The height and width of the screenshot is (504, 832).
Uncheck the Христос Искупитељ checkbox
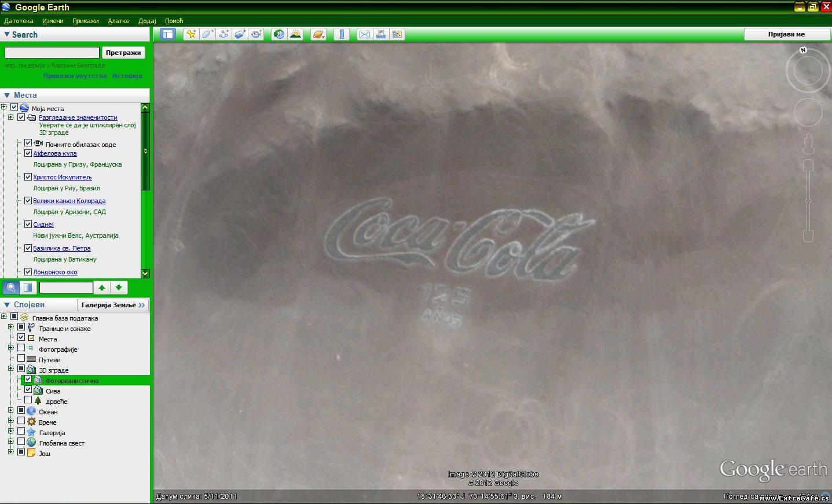28,177
